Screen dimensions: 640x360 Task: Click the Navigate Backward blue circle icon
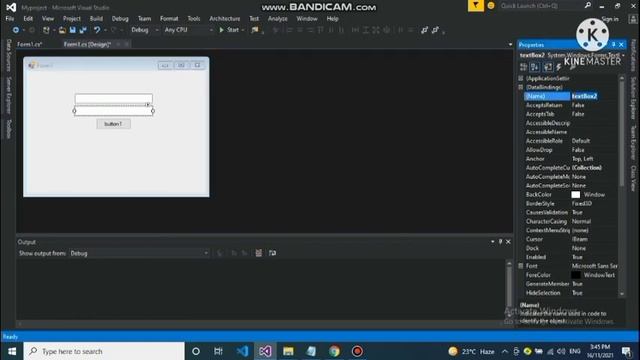(16, 30)
